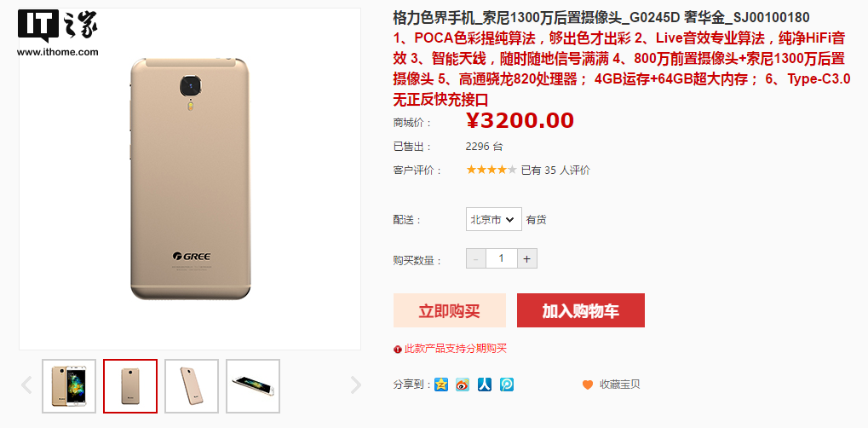Image resolution: width=868 pixels, height=428 pixels.
Task: Share to QQ Zone star icon
Action: (x=440, y=385)
